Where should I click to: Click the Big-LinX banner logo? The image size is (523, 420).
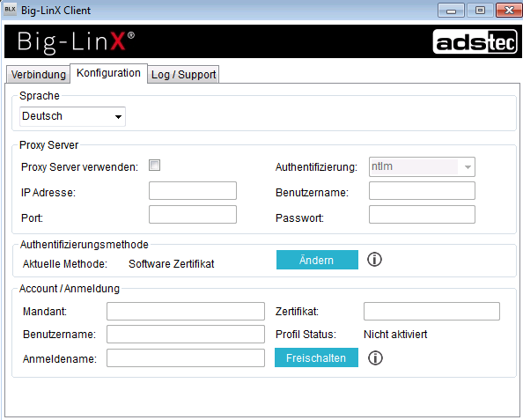point(76,42)
